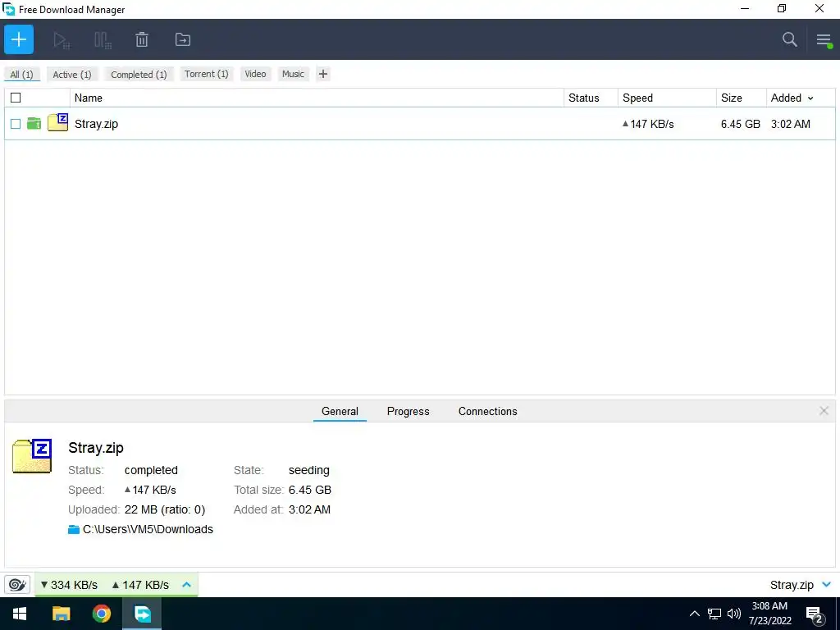Select the Completed (1) filter tab
The width and height of the screenshot is (840, 630).
point(139,75)
